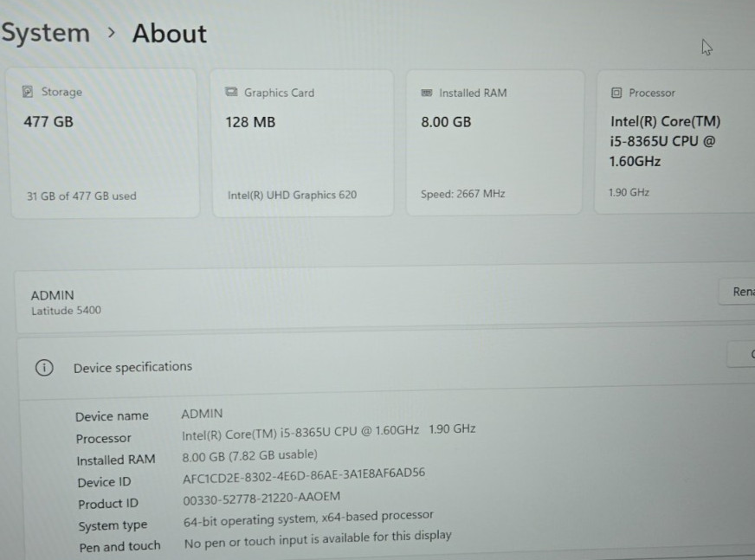
Task: Click 'No pen or touch input' value
Action: coord(318,539)
